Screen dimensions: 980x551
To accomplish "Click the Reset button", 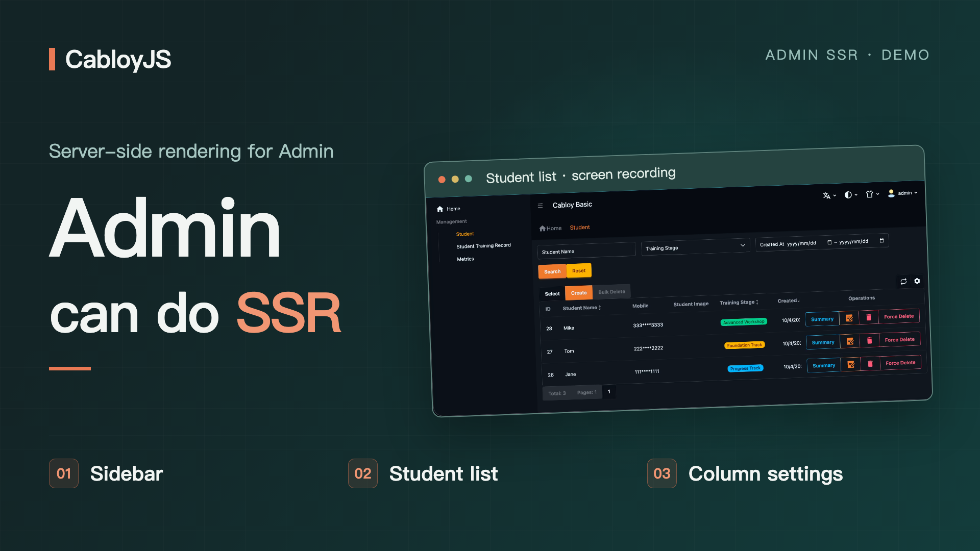I will tap(579, 271).
